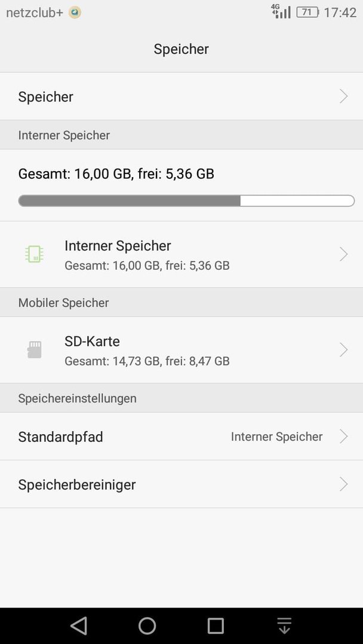Image resolution: width=363 pixels, height=644 pixels.
Task: Tap the clock showing 17:42
Action: [x=340, y=13]
